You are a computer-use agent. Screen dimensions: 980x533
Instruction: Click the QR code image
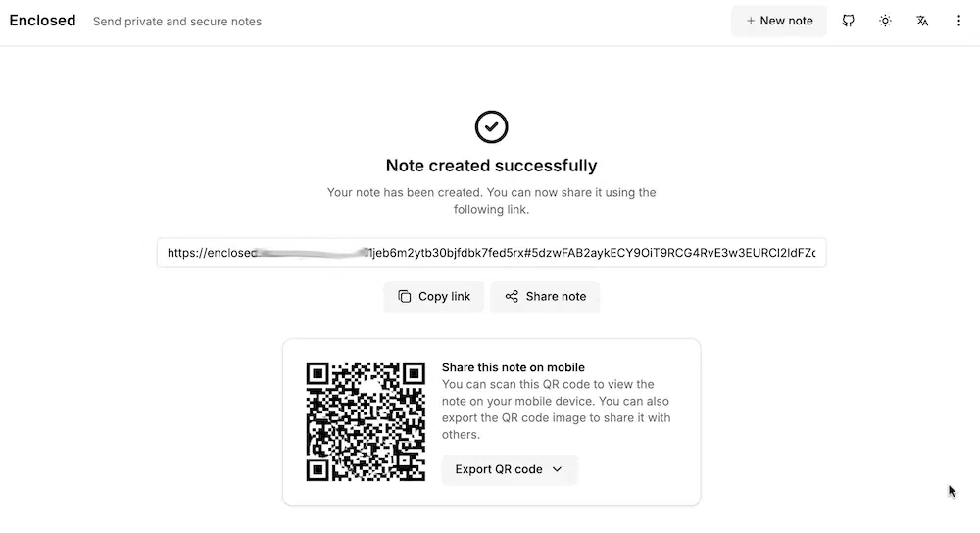366,421
